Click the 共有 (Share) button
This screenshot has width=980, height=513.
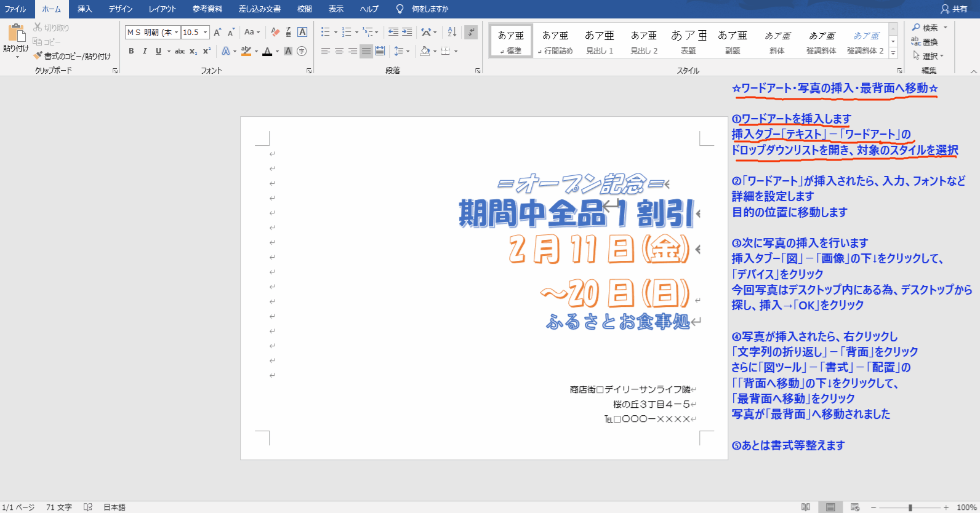954,9
